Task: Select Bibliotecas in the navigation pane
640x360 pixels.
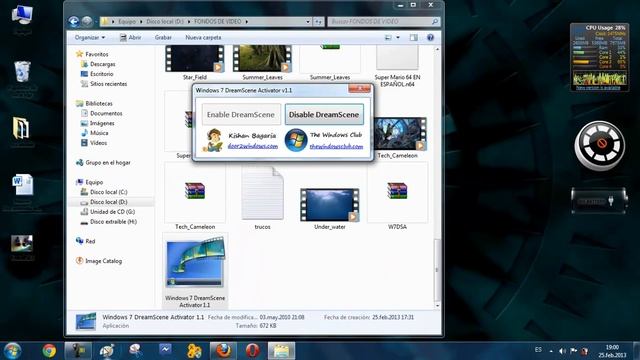Action: click(99, 103)
